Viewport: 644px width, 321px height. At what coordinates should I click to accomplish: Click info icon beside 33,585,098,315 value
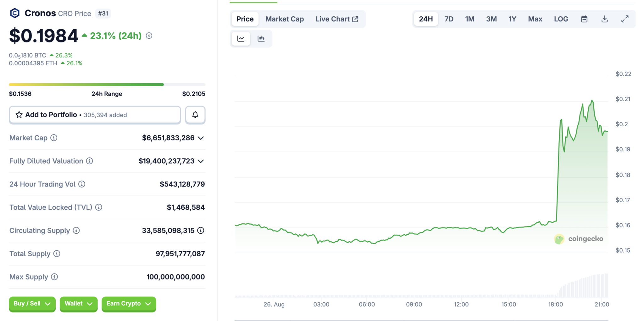point(201,231)
